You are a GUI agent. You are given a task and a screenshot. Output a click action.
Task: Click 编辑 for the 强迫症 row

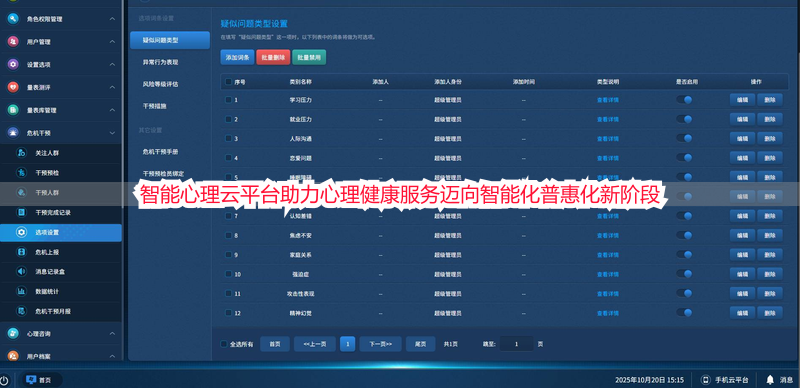[x=742, y=274]
